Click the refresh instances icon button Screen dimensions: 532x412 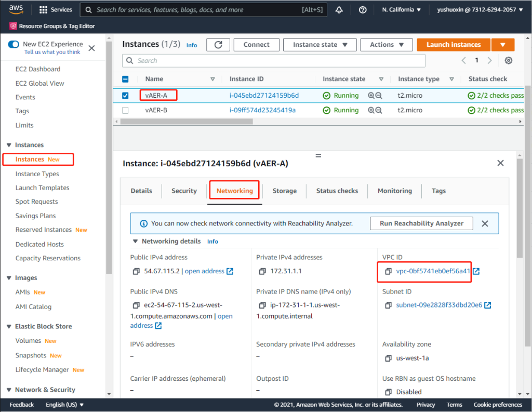click(x=218, y=45)
